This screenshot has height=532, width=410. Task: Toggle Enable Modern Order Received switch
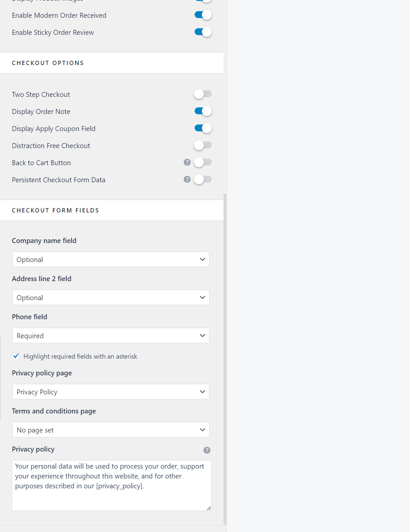(x=203, y=15)
